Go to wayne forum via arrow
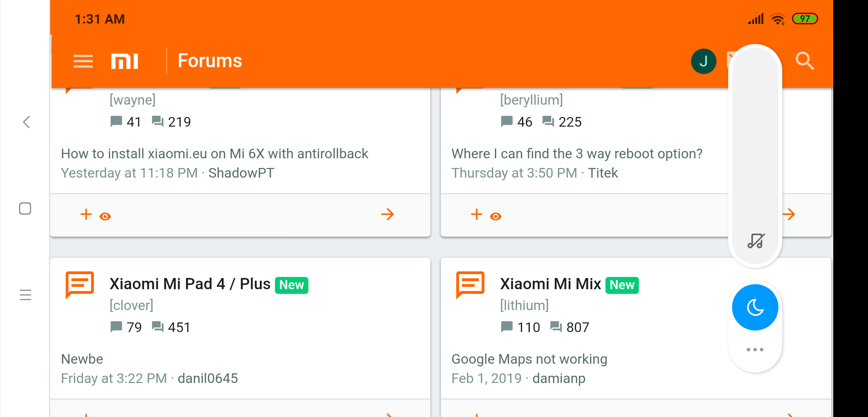 (388, 214)
